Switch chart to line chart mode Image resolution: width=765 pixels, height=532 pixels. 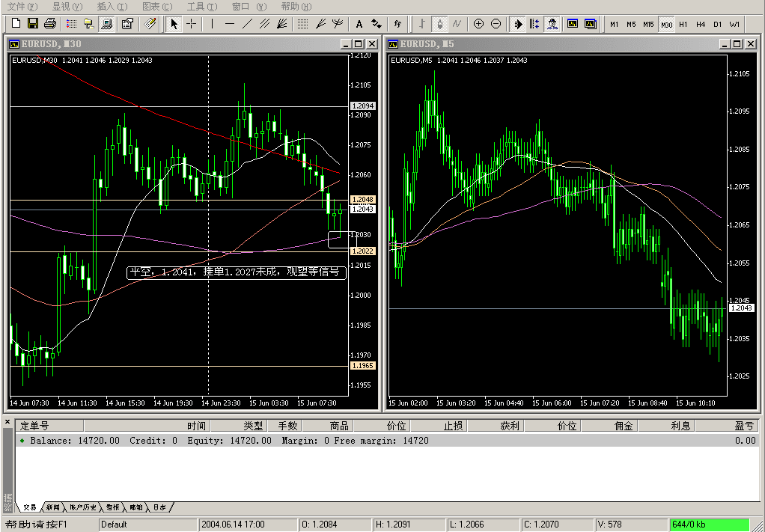click(x=457, y=23)
